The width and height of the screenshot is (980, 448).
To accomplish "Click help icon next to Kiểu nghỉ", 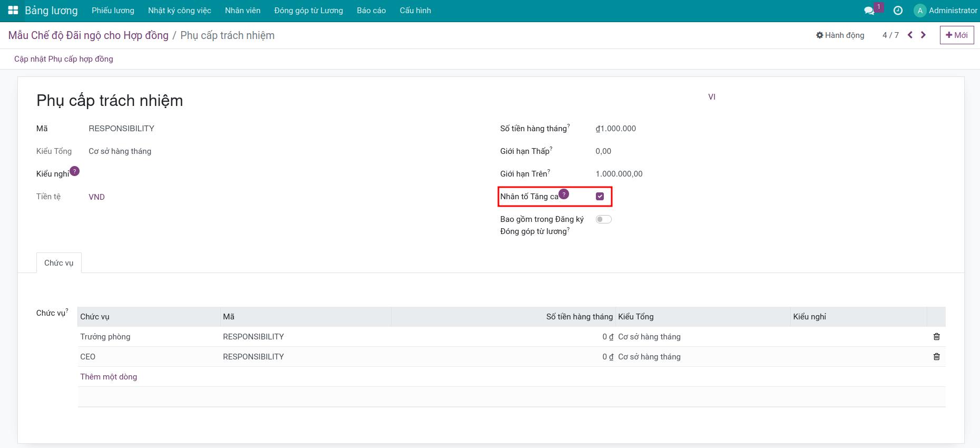I will pyautogui.click(x=75, y=171).
